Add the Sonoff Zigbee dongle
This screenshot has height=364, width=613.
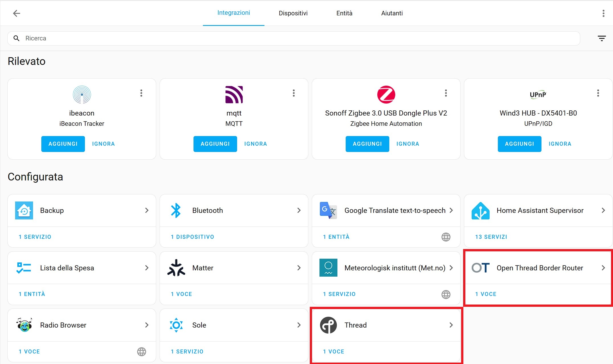point(367,144)
